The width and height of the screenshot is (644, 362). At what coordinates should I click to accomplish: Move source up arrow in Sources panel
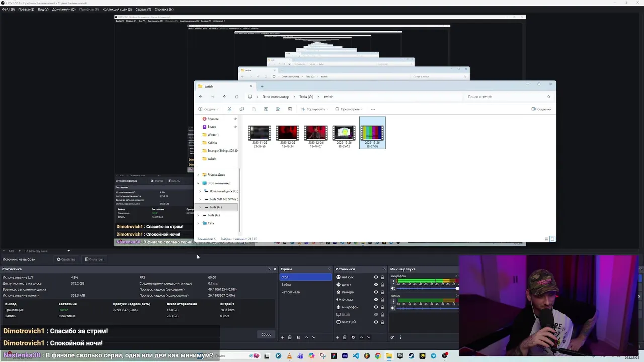361,337
